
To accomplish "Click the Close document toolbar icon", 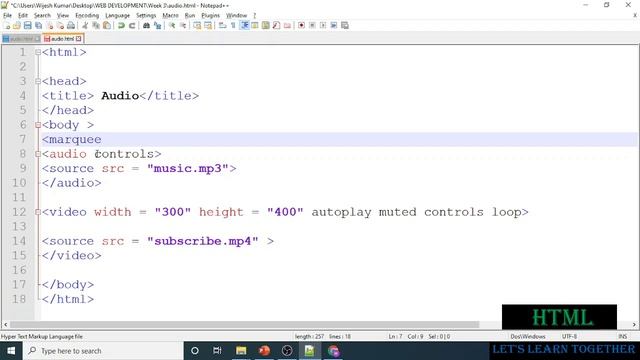I will coord(49,25).
